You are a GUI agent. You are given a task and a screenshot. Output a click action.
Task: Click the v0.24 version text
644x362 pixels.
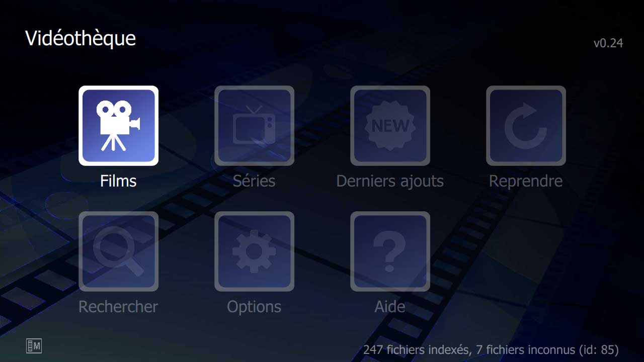tap(608, 43)
